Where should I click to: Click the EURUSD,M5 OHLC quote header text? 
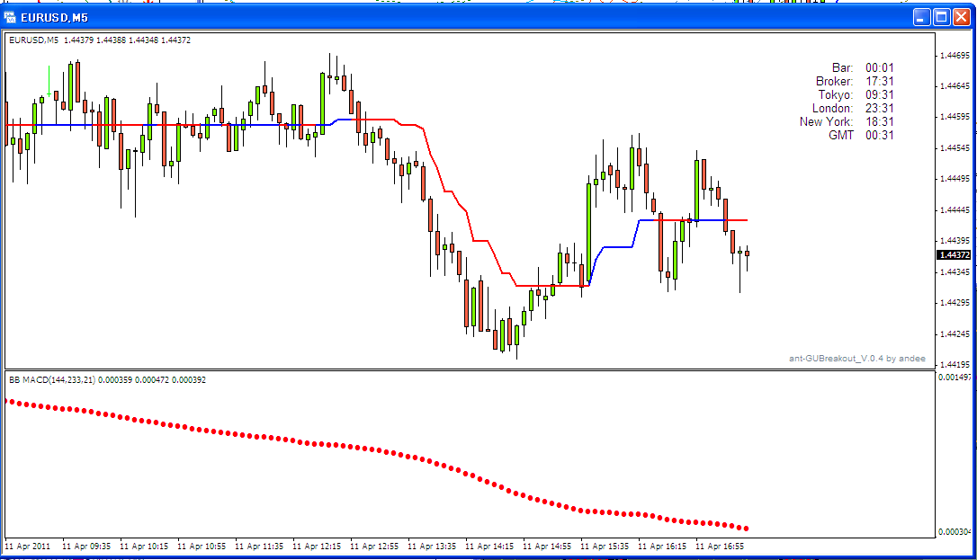[x=100, y=40]
